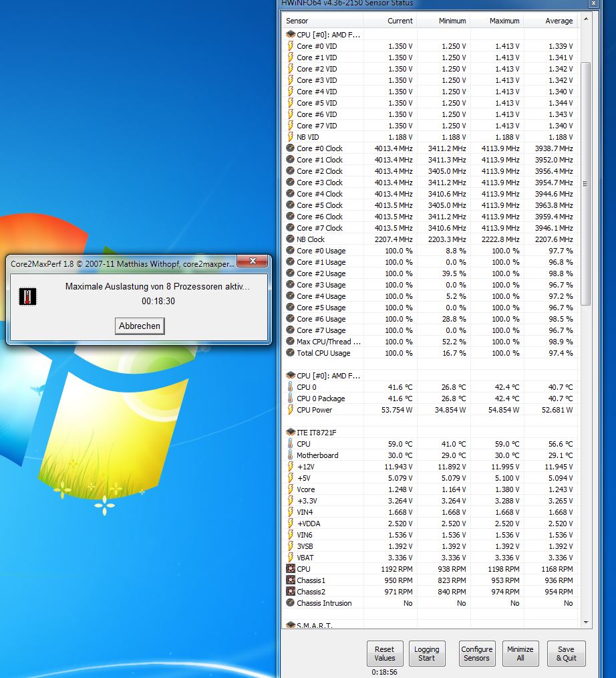Open Configure Sensors
Image resolution: width=616 pixels, height=678 pixels.
click(476, 653)
